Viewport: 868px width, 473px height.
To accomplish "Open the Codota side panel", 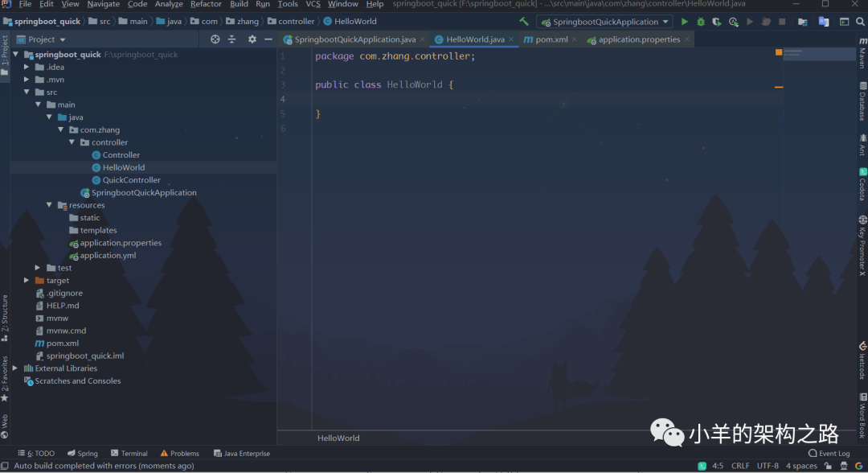I will [x=862, y=184].
